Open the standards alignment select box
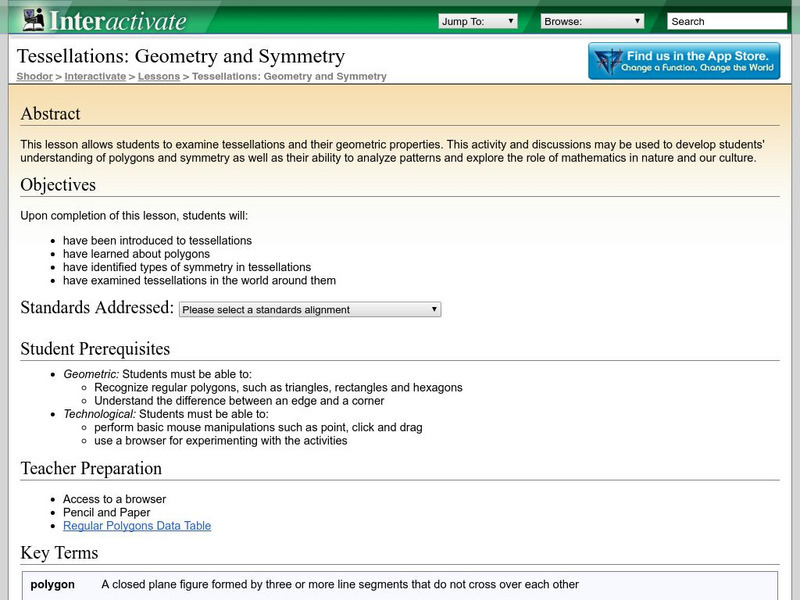Image resolution: width=800 pixels, height=600 pixels. point(310,310)
